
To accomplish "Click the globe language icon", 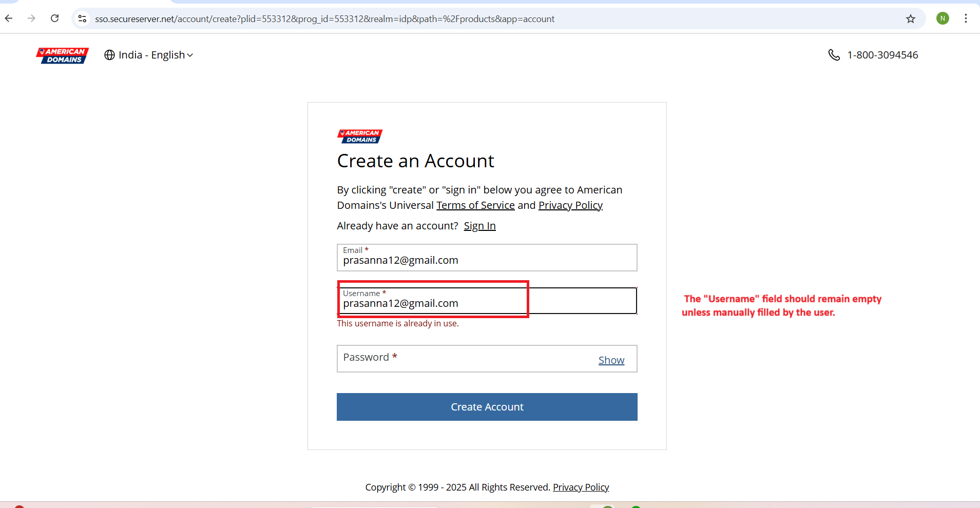I will 109,55.
